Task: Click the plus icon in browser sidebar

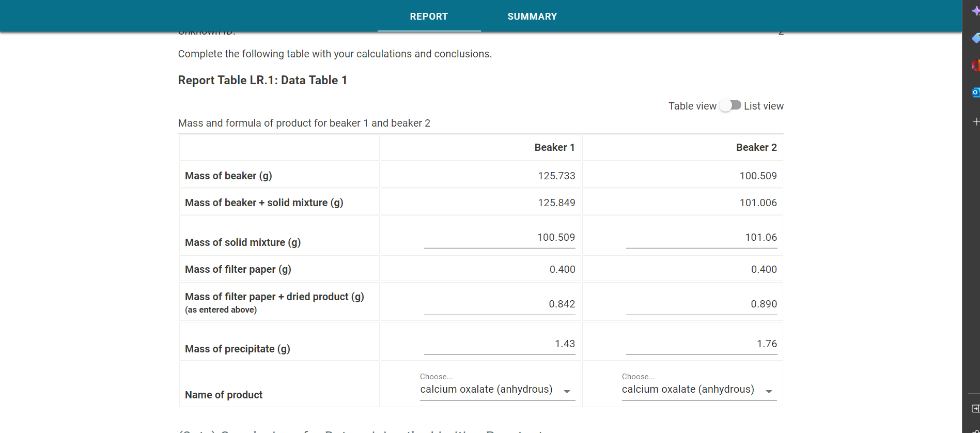Action: pyautogui.click(x=976, y=121)
